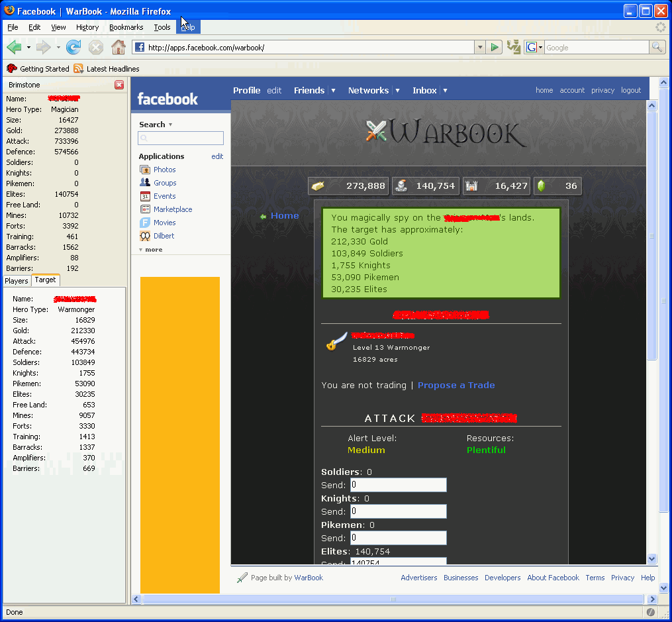The height and width of the screenshot is (622, 672).
Task: Open the Forward button history dropdown arrow
Action: 58,47
